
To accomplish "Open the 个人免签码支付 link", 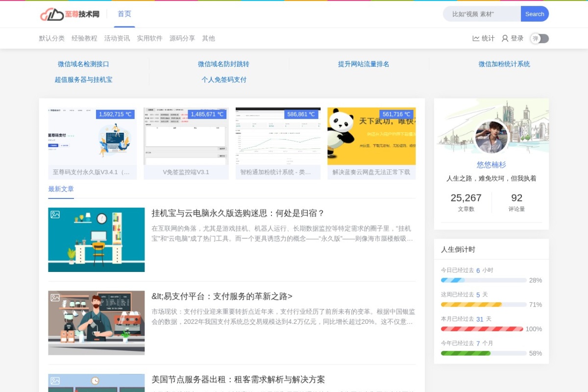I will tap(223, 80).
